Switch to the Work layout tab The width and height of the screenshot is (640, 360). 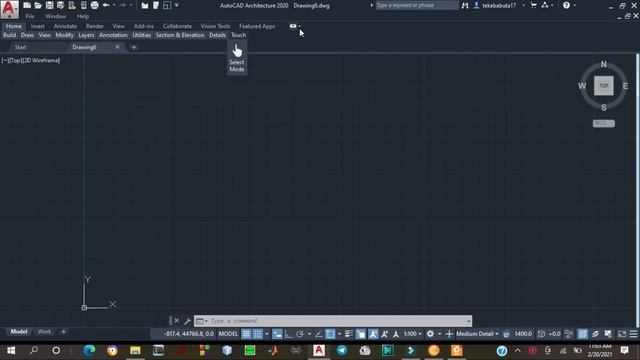click(x=44, y=331)
